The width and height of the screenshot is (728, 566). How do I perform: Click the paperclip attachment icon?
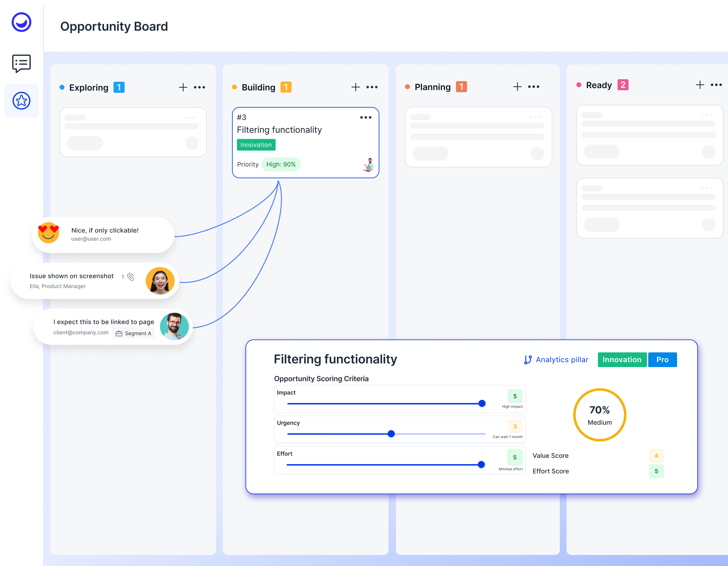pyautogui.click(x=131, y=277)
